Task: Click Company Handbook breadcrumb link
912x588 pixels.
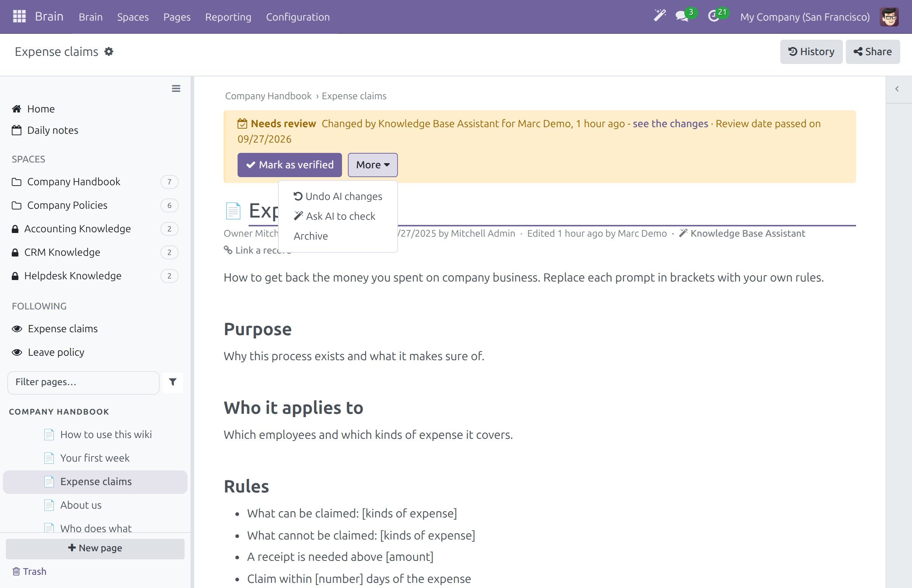Action: (268, 96)
